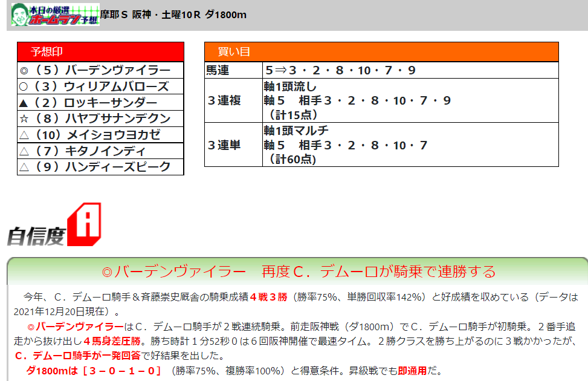The height and width of the screenshot is (381, 588).
Task: Click the 買い目 orange table header
Action: [x=381, y=52]
